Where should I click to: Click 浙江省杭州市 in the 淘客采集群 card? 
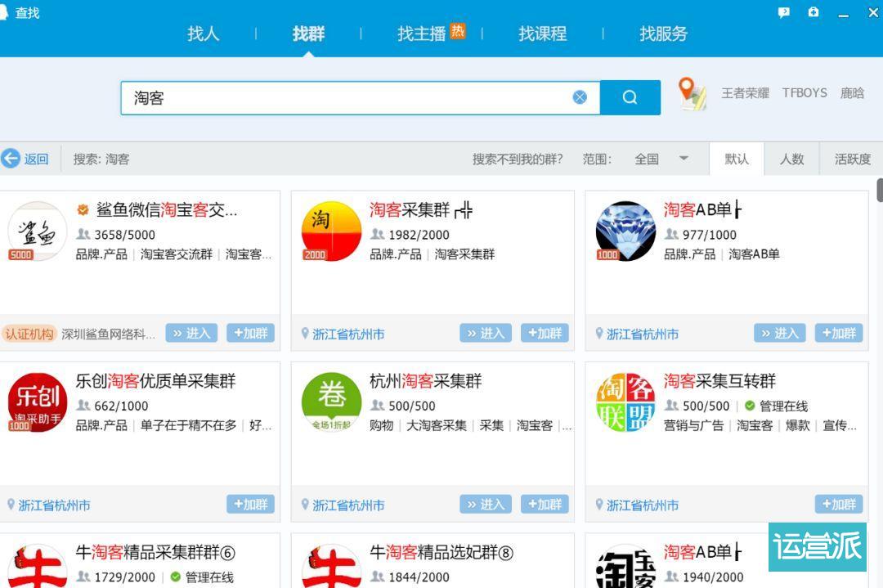point(348,334)
